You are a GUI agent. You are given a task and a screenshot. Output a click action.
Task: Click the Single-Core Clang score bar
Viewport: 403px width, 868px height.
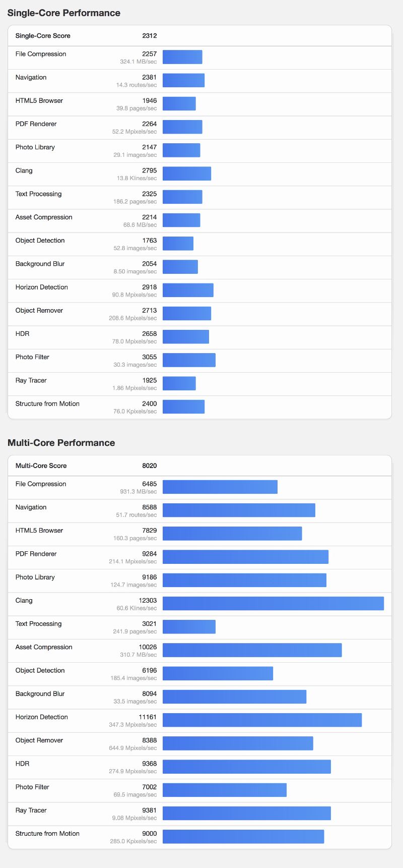pyautogui.click(x=187, y=174)
